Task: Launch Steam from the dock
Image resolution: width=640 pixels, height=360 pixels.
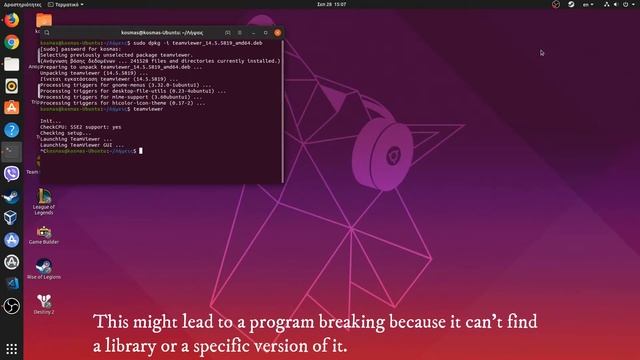Action: [x=11, y=196]
